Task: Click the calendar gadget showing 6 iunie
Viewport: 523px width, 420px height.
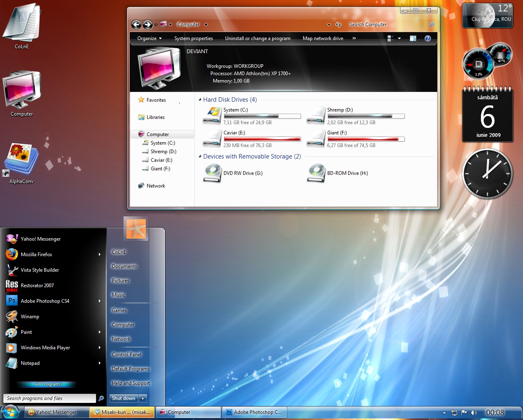Action: pos(487,114)
